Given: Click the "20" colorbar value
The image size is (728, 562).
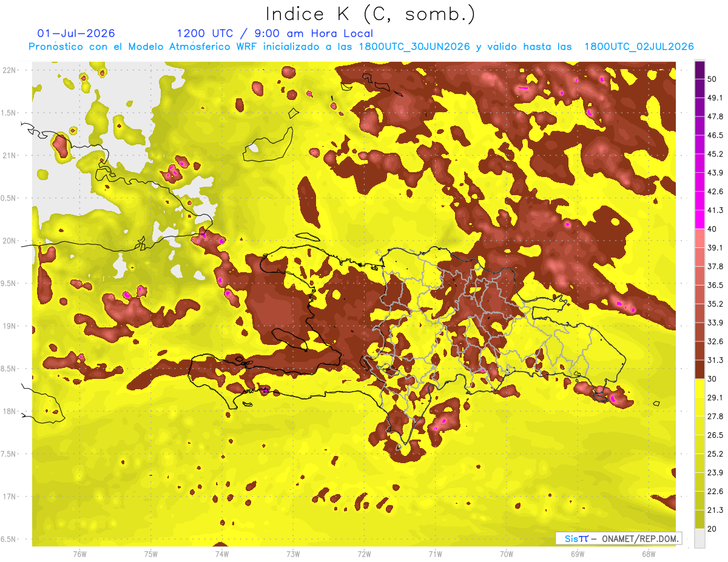Looking at the screenshot, I should (712, 529).
